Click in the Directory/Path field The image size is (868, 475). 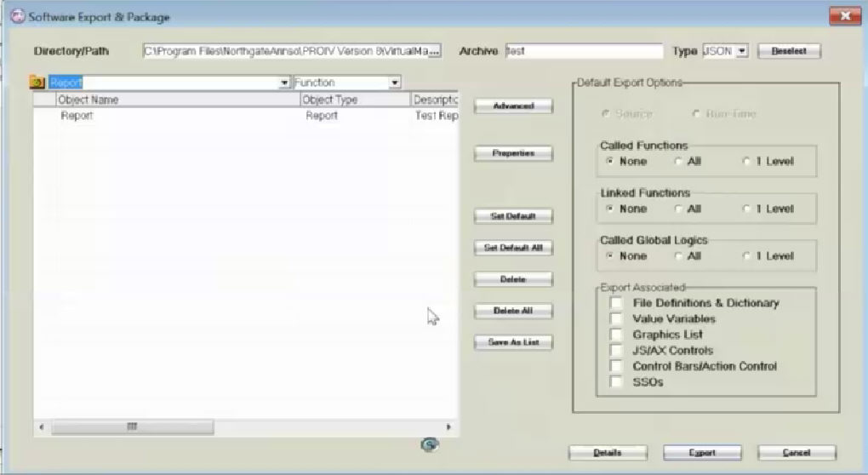[x=286, y=51]
